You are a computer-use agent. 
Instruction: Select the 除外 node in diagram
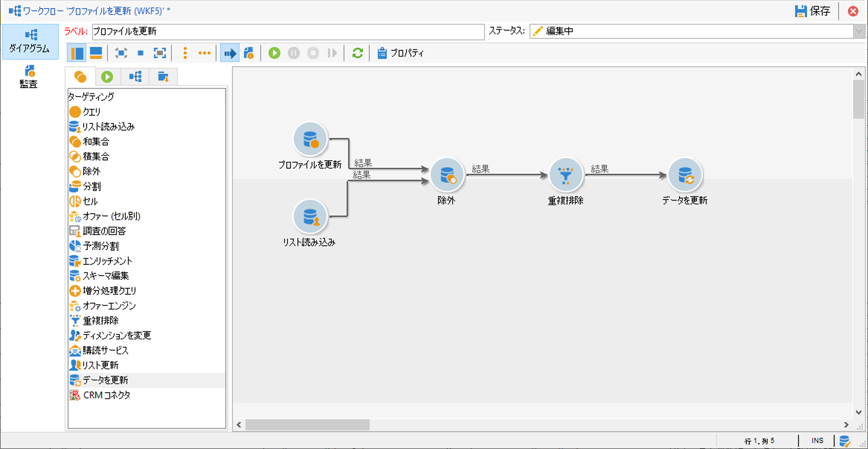(x=447, y=175)
